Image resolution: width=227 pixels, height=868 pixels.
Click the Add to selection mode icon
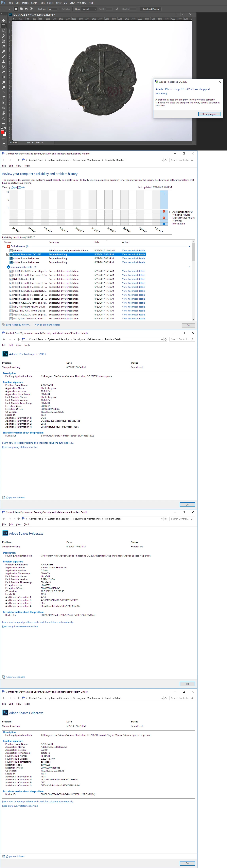21,9
